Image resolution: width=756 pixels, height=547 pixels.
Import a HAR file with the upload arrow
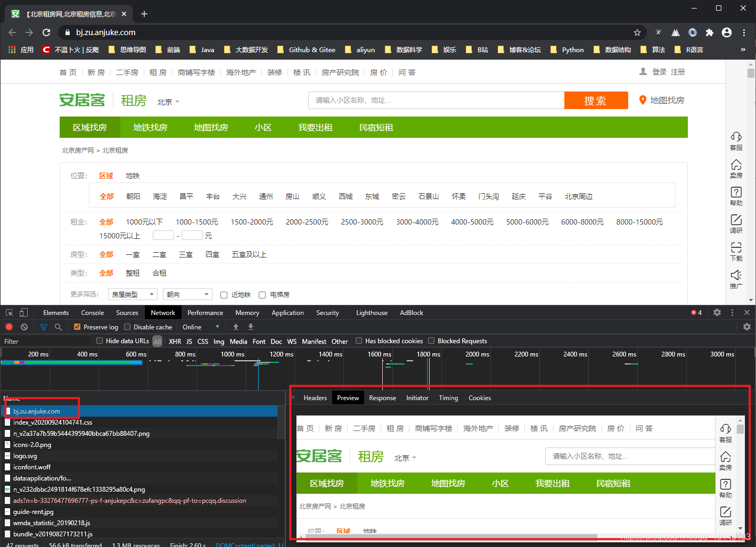coord(236,327)
